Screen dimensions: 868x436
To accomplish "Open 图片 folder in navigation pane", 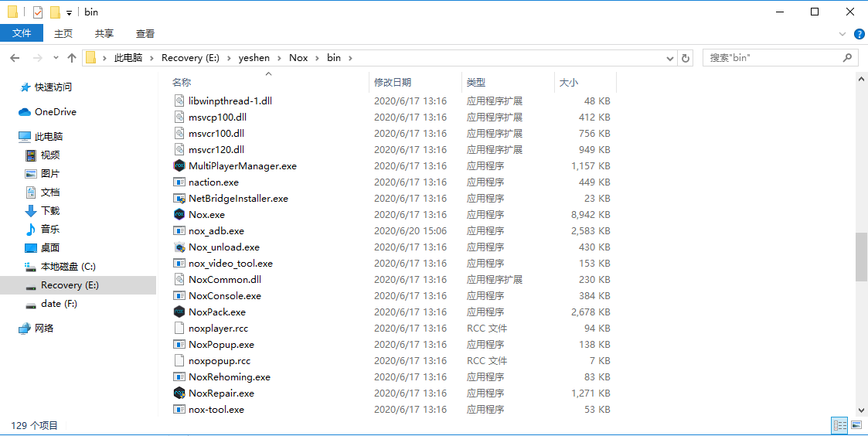I will [49, 173].
